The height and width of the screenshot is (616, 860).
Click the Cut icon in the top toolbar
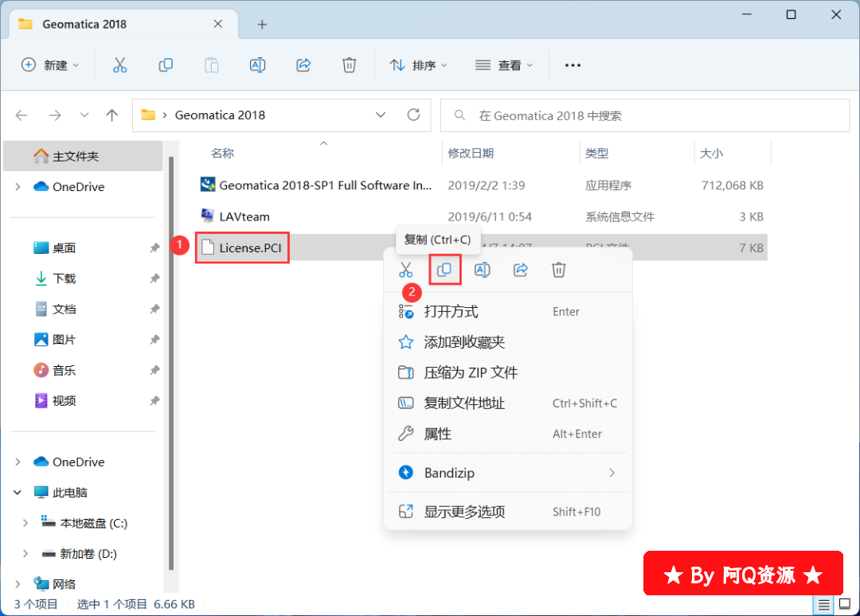click(119, 65)
